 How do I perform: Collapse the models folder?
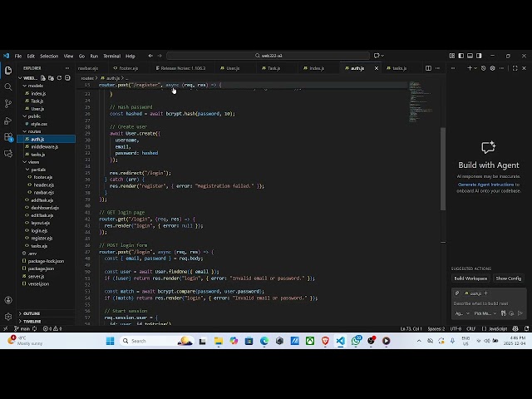pos(24,86)
